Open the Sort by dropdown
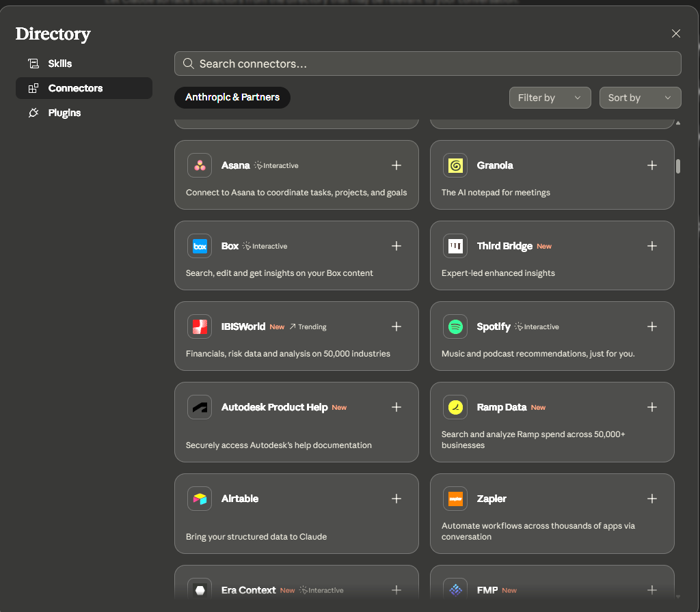 point(640,98)
